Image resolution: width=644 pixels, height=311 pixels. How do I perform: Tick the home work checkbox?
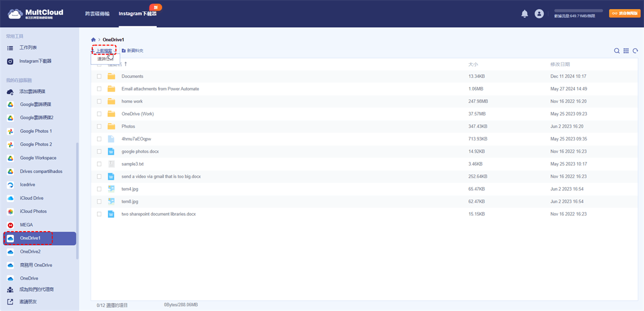click(x=99, y=101)
